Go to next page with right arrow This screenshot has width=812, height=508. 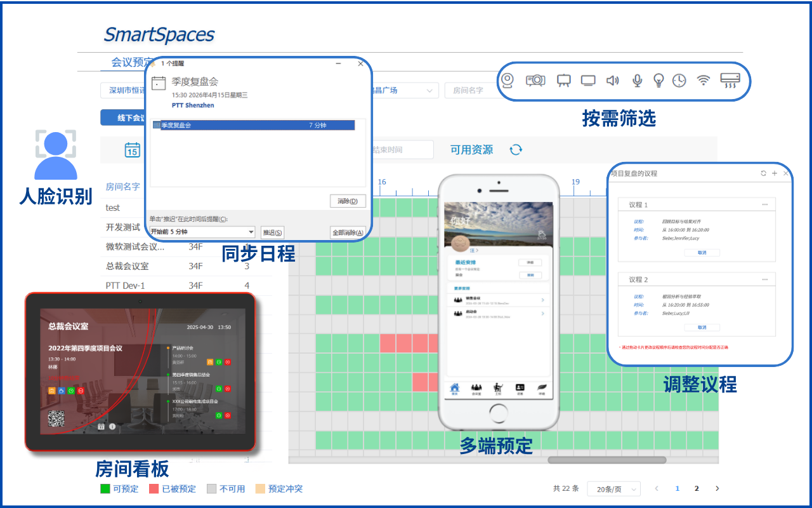717,488
